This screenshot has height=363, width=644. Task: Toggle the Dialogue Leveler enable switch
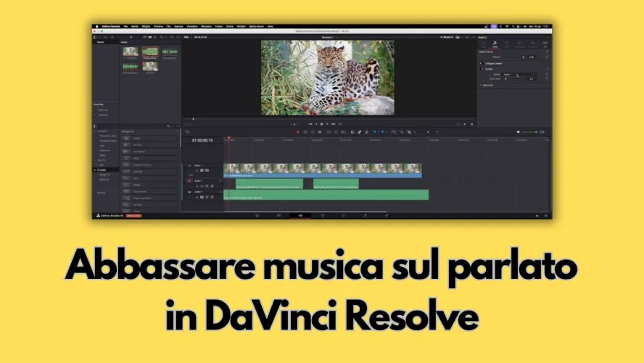point(482,64)
